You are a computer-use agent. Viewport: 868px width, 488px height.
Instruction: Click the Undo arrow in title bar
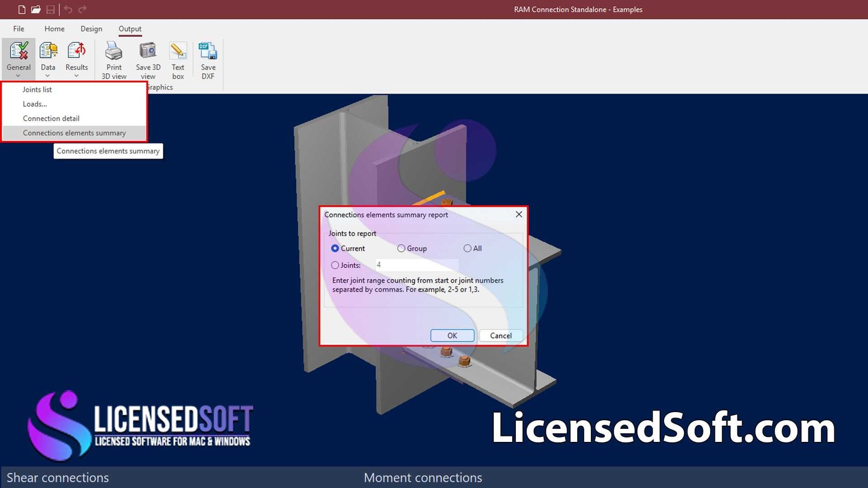coord(68,9)
